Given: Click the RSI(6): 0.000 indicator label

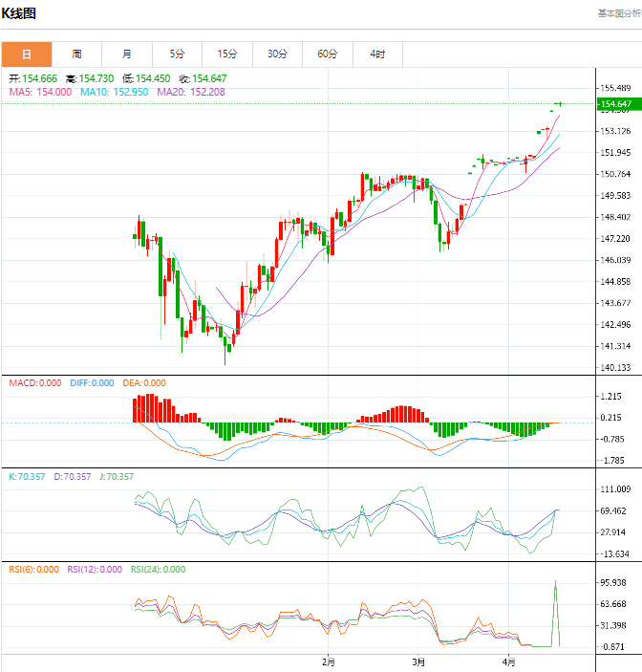Looking at the screenshot, I should [x=34, y=569].
